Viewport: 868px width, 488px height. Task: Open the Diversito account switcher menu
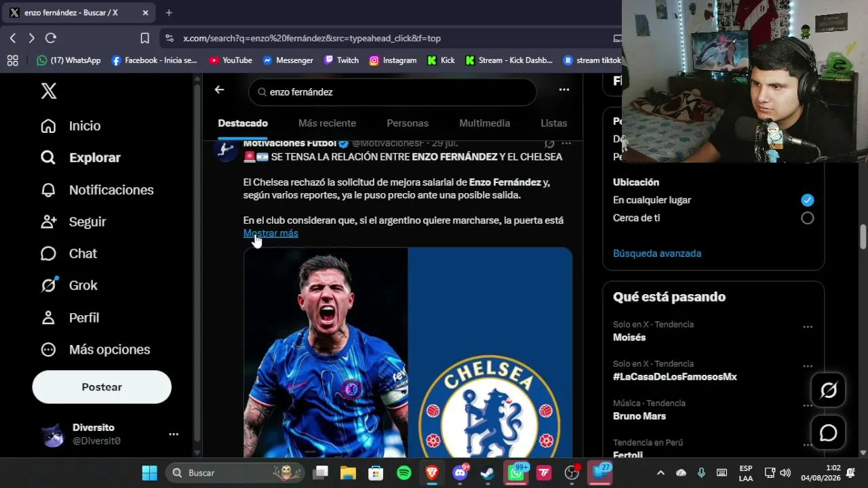click(x=174, y=434)
